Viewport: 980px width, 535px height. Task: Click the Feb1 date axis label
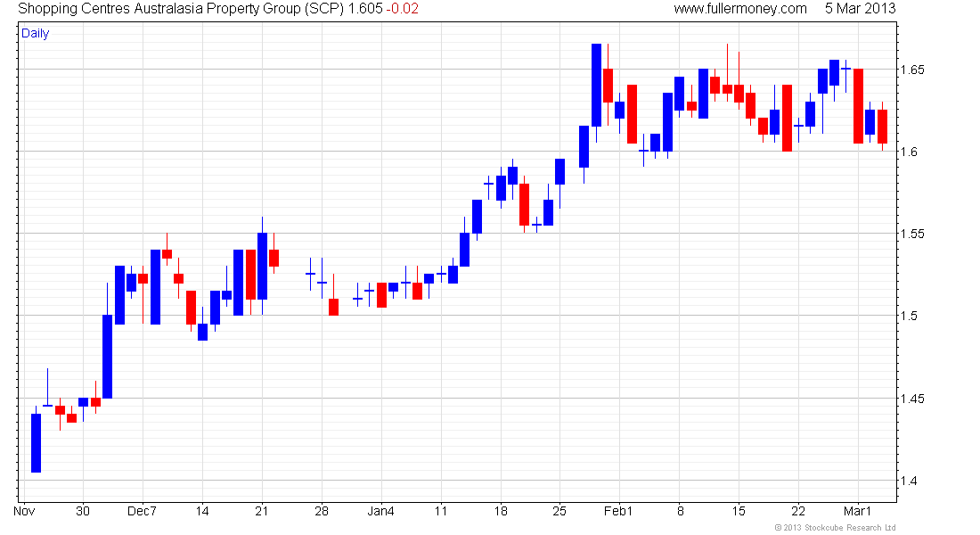click(x=618, y=511)
